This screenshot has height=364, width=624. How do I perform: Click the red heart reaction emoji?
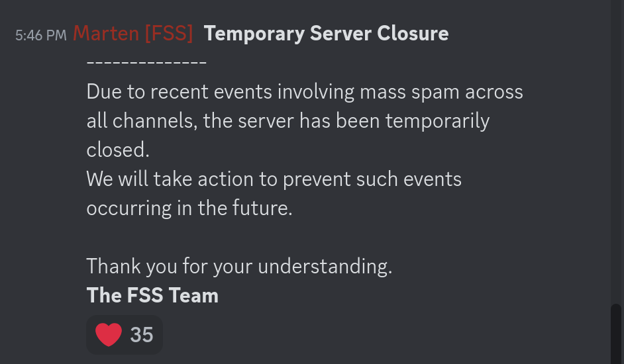pos(109,334)
